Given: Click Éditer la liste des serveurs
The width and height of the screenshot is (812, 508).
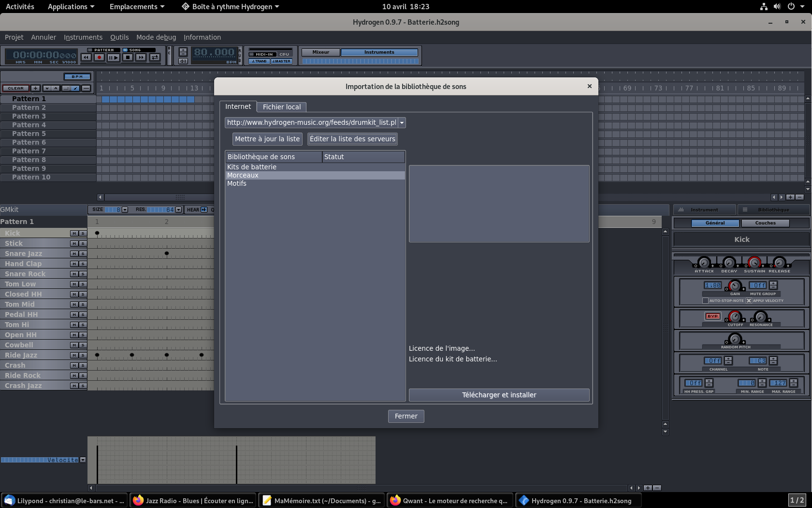Looking at the screenshot, I should point(353,139).
